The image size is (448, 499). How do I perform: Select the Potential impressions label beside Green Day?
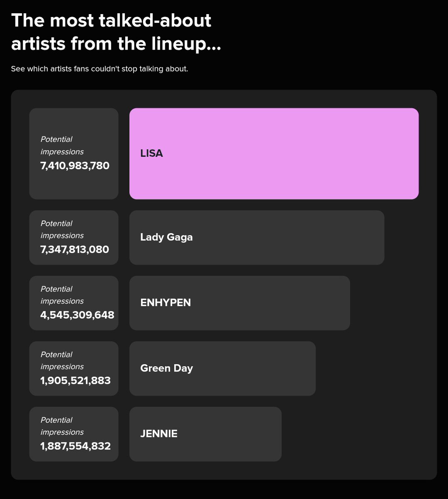pyautogui.click(x=62, y=361)
